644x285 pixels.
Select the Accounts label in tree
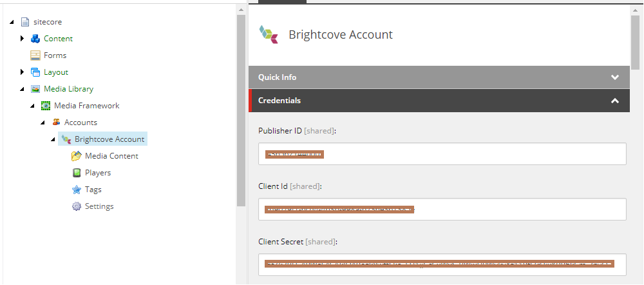click(80, 123)
